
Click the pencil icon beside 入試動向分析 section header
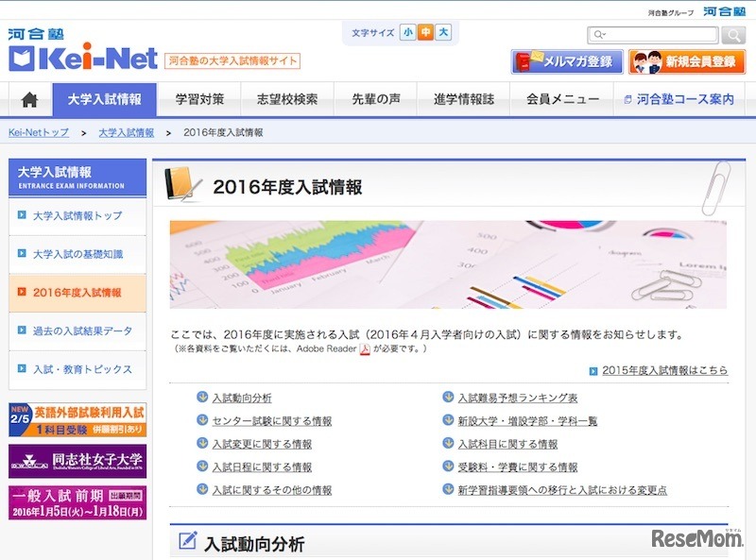(189, 541)
